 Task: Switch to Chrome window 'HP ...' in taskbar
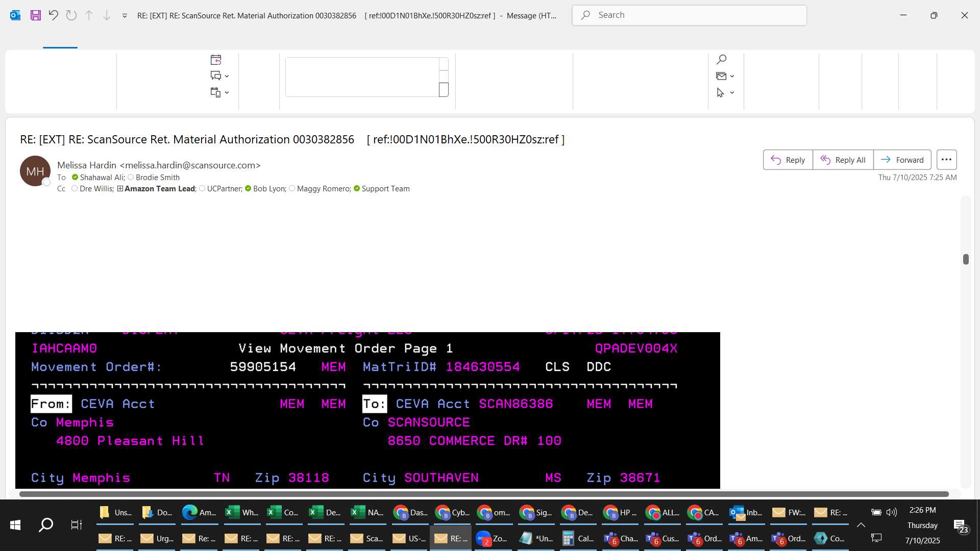coord(620,512)
